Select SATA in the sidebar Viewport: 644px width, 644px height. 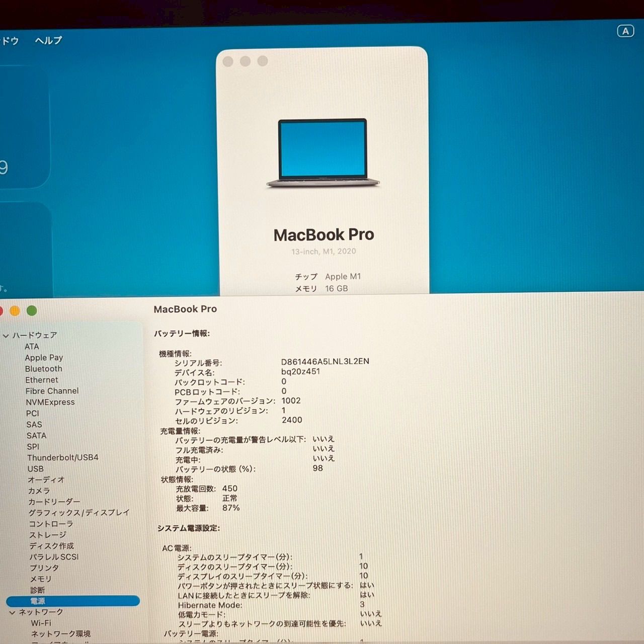[x=36, y=435]
